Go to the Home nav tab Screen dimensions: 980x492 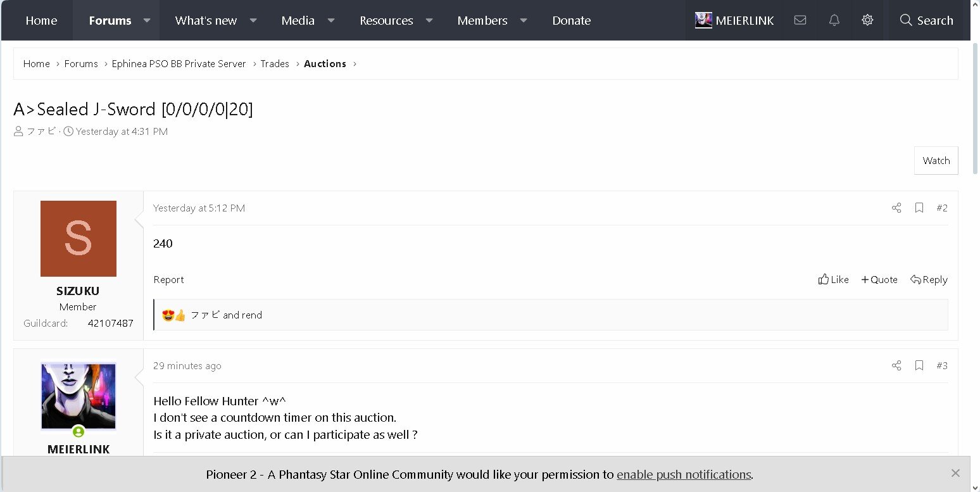41,20
